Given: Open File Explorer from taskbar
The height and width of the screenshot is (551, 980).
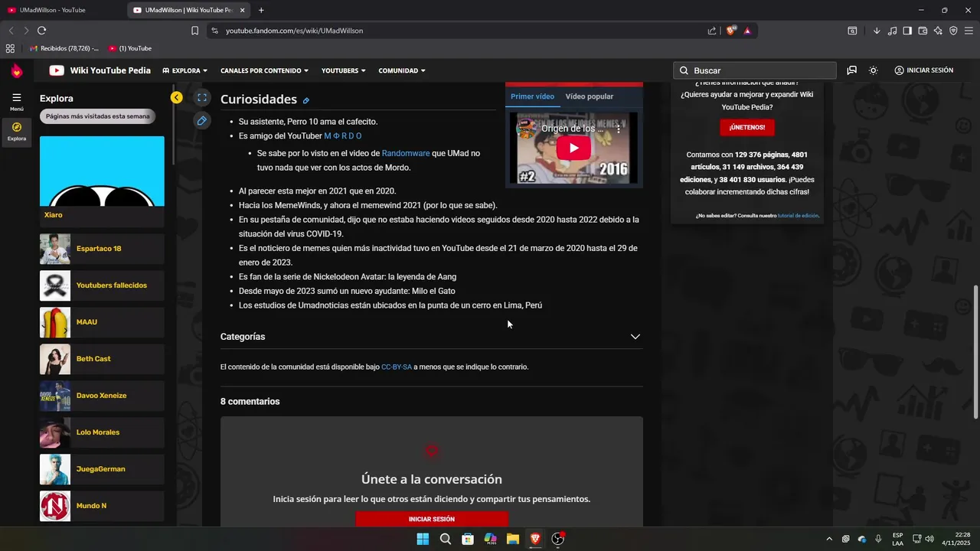Looking at the screenshot, I should click(x=513, y=539).
